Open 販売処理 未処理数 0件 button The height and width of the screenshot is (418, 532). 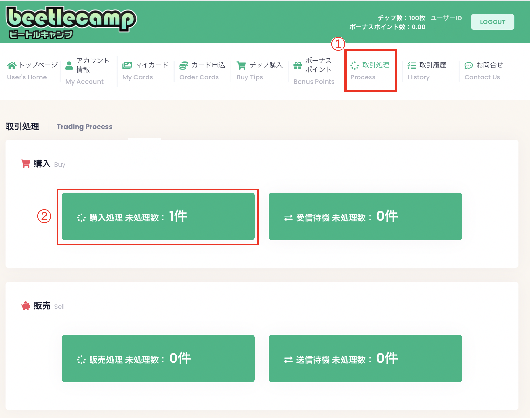[158, 358]
